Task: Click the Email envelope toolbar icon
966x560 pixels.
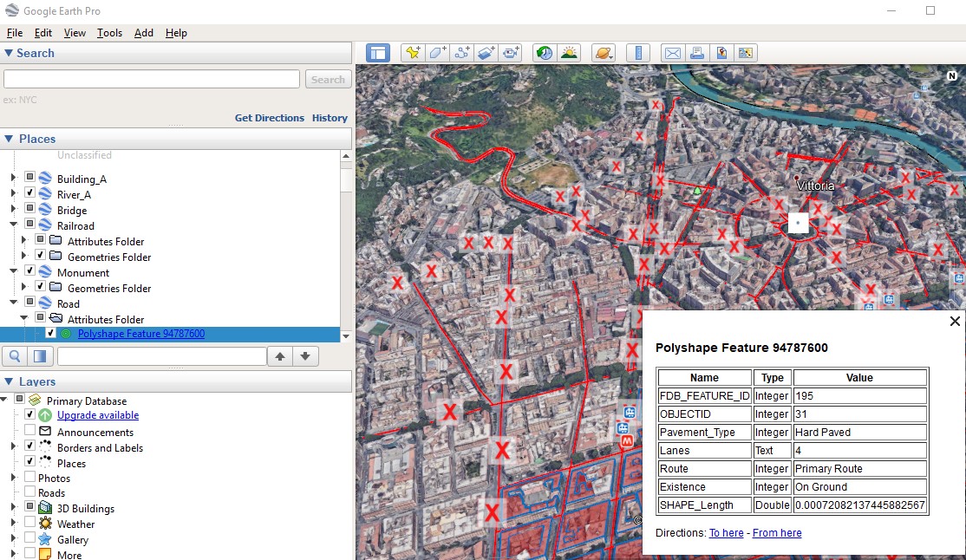Action: coord(672,53)
